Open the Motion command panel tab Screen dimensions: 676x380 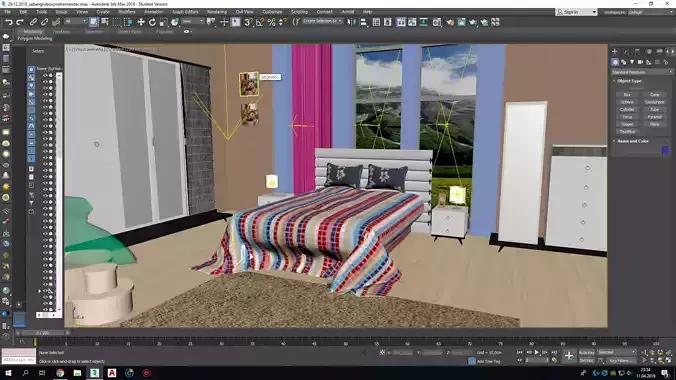[x=649, y=51]
